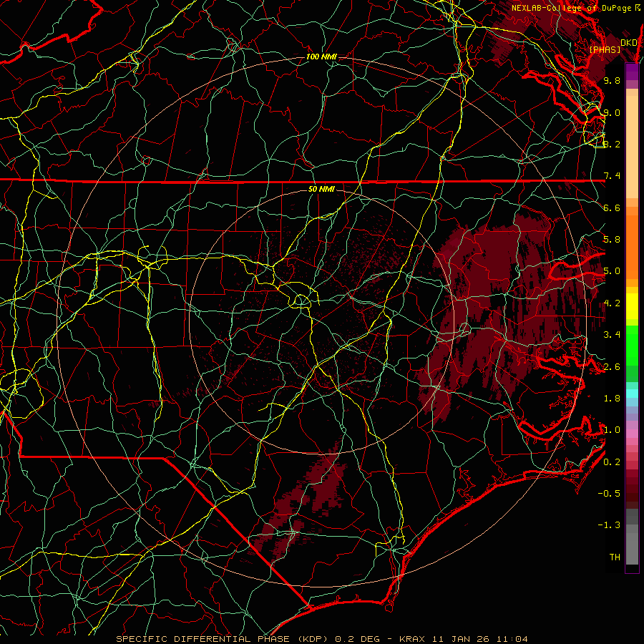Pick the cyan color bar segment
This screenshot has height=644, width=644.
coord(632,394)
